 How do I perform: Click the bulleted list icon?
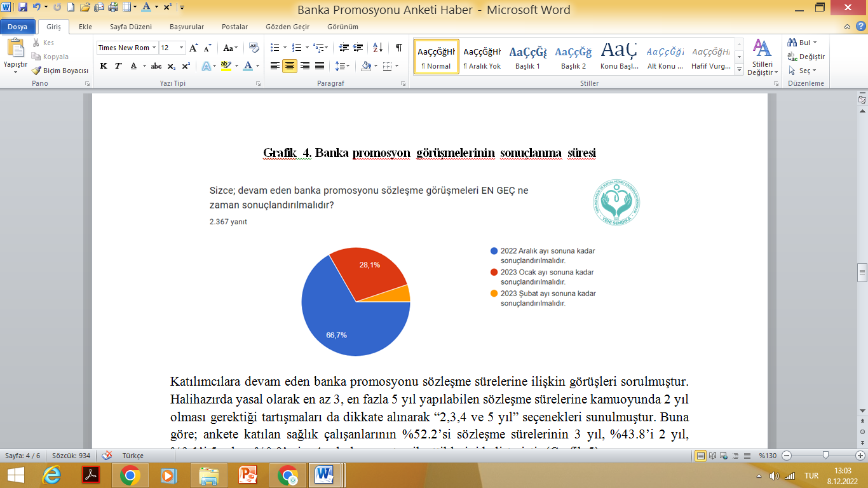tap(275, 48)
